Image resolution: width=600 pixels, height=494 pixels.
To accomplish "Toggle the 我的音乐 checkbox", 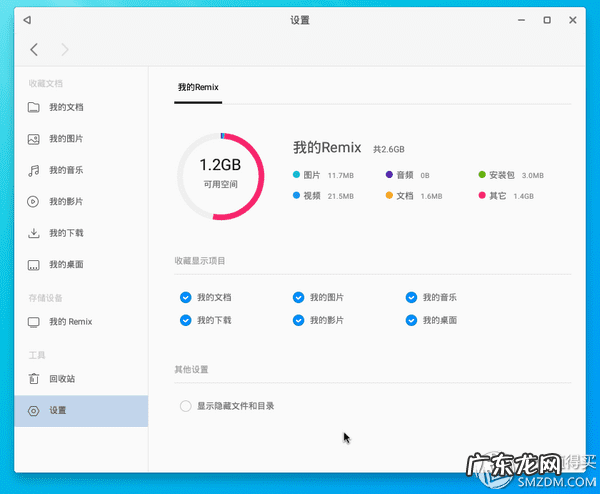I will coord(411,297).
